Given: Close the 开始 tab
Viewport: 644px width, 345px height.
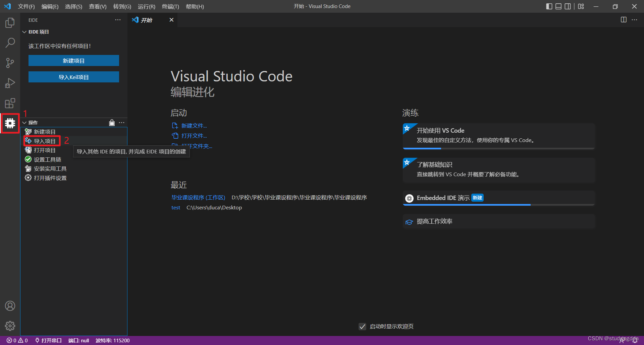Looking at the screenshot, I should (171, 20).
